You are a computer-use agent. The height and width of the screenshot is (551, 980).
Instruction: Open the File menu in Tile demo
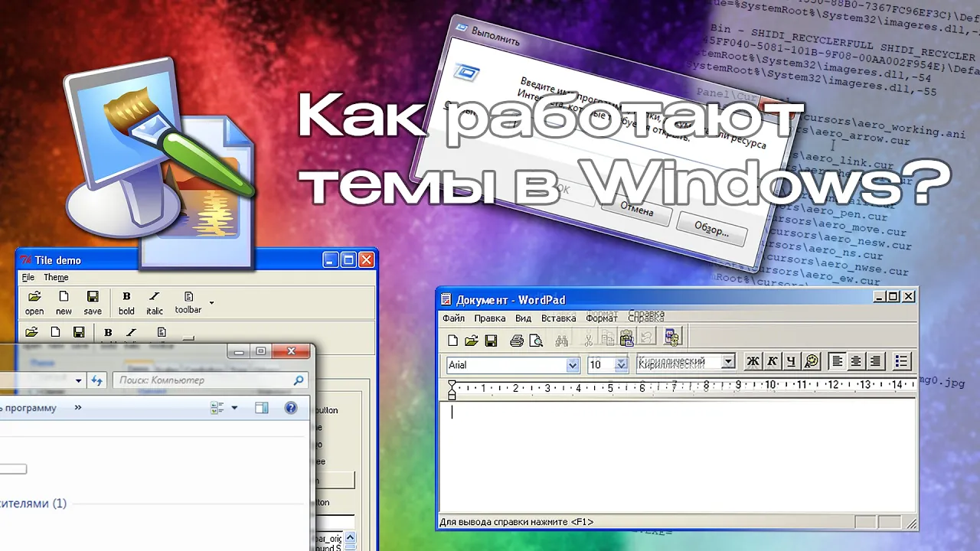coord(28,277)
